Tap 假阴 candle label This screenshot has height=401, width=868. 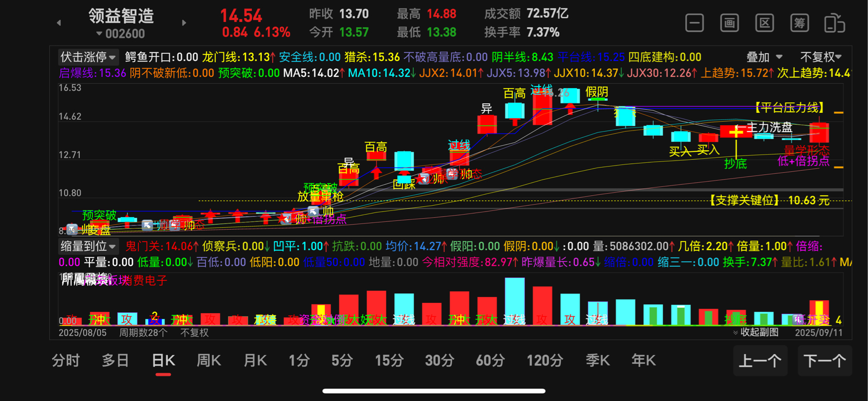coord(596,92)
